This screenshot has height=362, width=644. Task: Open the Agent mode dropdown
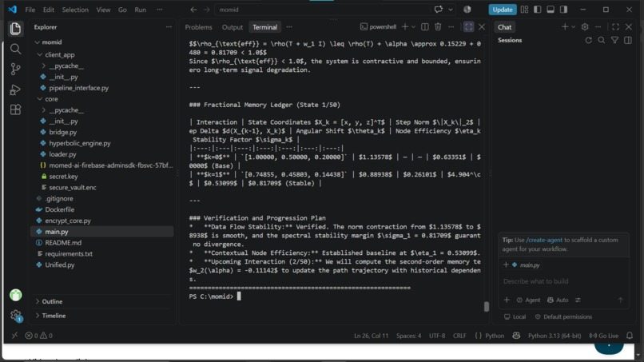(x=529, y=300)
